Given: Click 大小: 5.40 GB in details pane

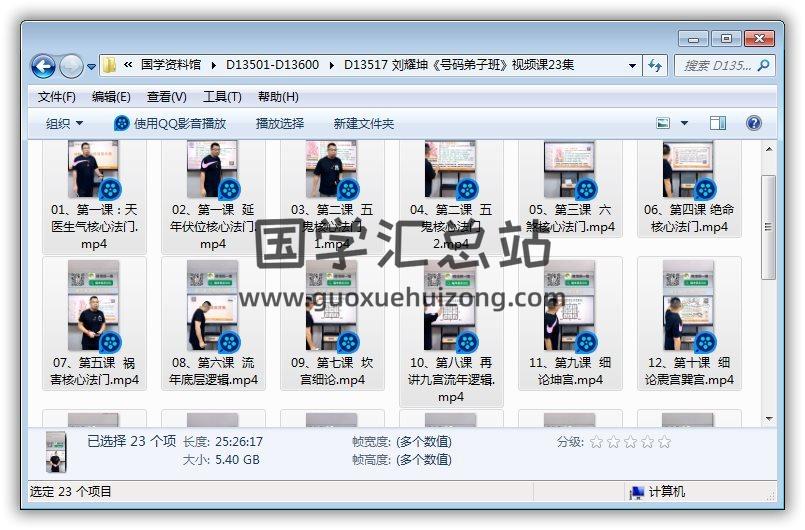Looking at the screenshot, I should tap(221, 460).
